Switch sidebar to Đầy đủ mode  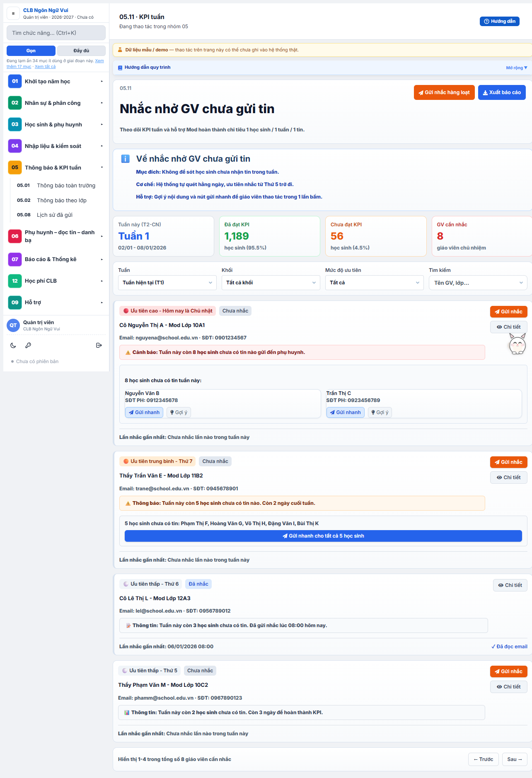pyautogui.click(x=81, y=51)
